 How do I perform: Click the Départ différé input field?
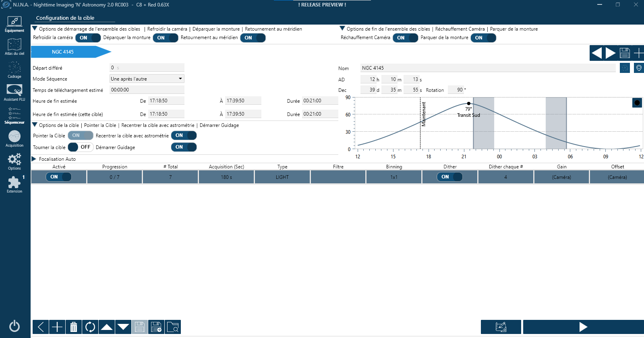147,68
